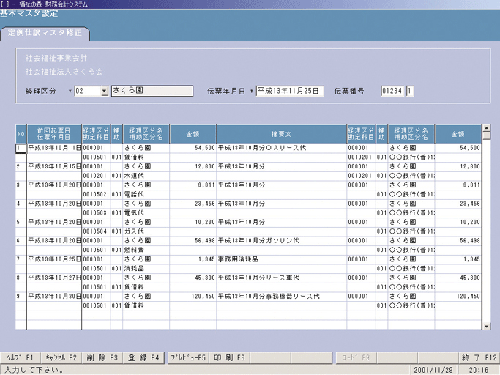The width and height of the screenshot is (500, 375).
Task: Click the summary cell ending 事務機器リース代
Action: coord(281,296)
